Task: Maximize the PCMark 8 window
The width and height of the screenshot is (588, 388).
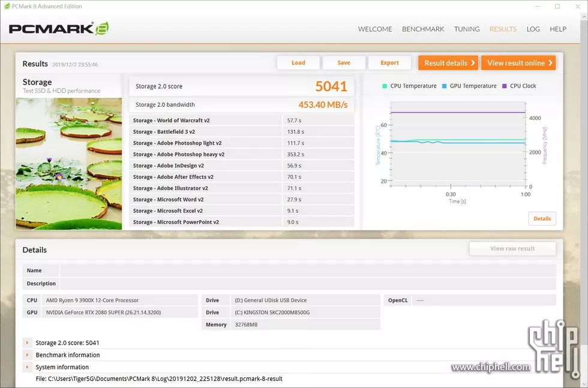Action: coord(557,7)
